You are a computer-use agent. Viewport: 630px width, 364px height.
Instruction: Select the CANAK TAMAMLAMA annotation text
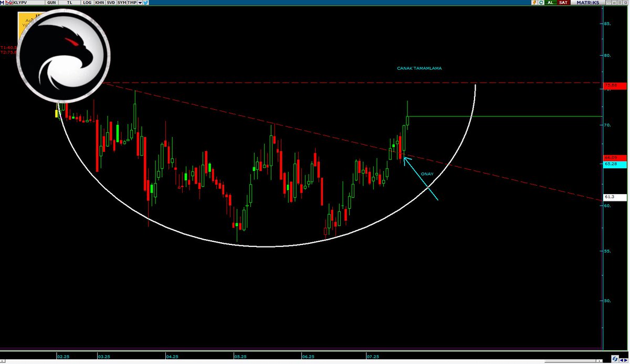(x=419, y=68)
